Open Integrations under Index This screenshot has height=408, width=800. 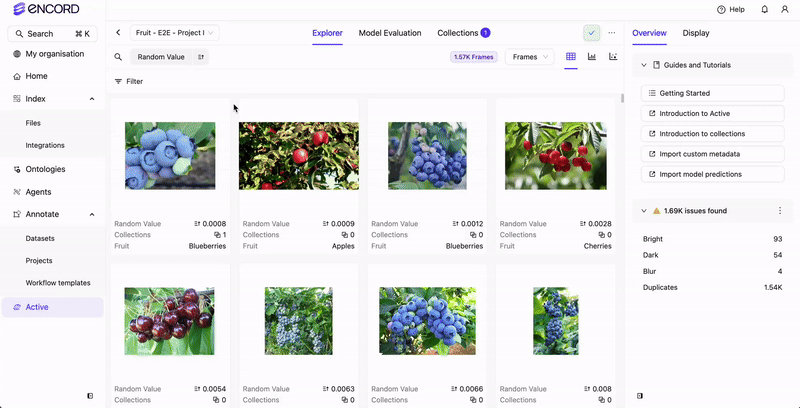click(45, 145)
